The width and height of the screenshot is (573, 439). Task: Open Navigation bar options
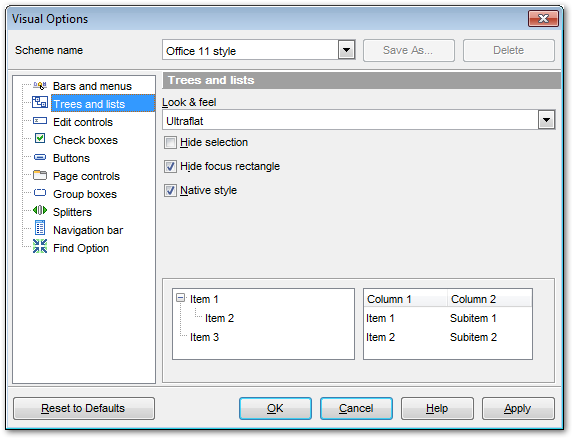click(x=88, y=230)
